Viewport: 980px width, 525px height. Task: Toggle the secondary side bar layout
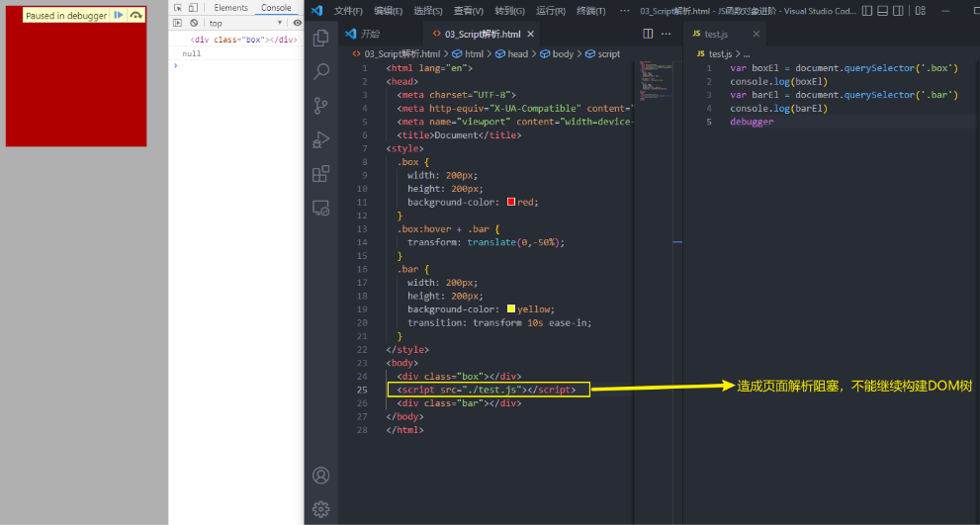(x=898, y=11)
